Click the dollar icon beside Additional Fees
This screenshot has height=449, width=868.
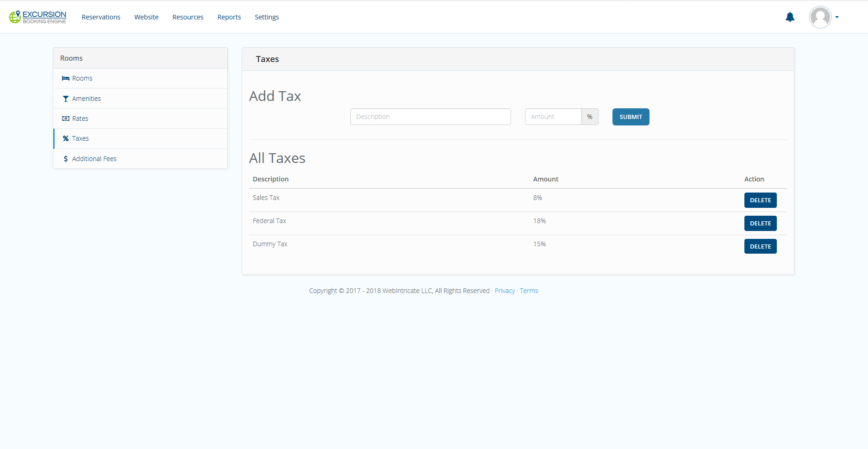66,159
